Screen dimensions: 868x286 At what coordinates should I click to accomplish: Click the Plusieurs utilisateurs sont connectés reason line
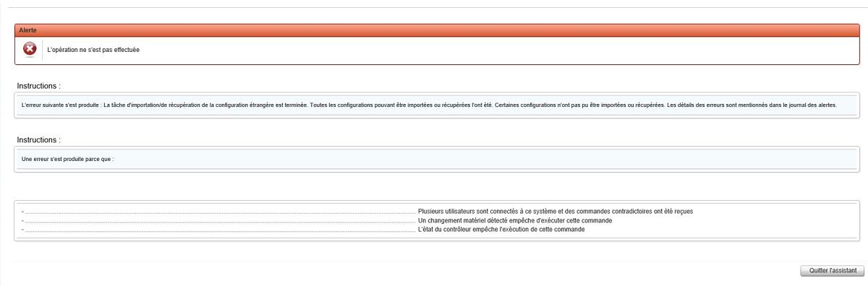pos(556,211)
